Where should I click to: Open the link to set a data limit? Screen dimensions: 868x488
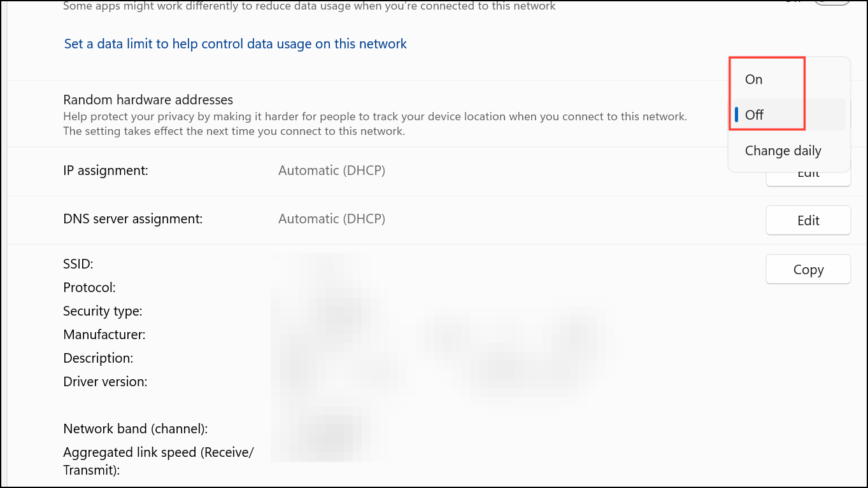[x=234, y=43]
